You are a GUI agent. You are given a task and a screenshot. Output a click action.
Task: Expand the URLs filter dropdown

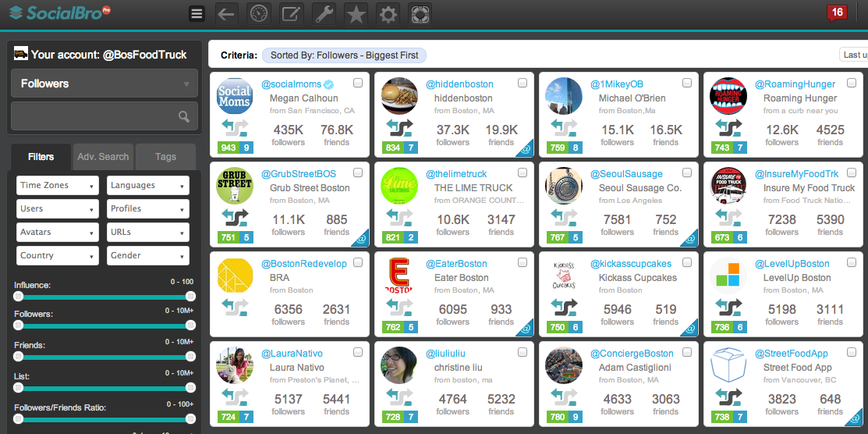click(x=148, y=233)
